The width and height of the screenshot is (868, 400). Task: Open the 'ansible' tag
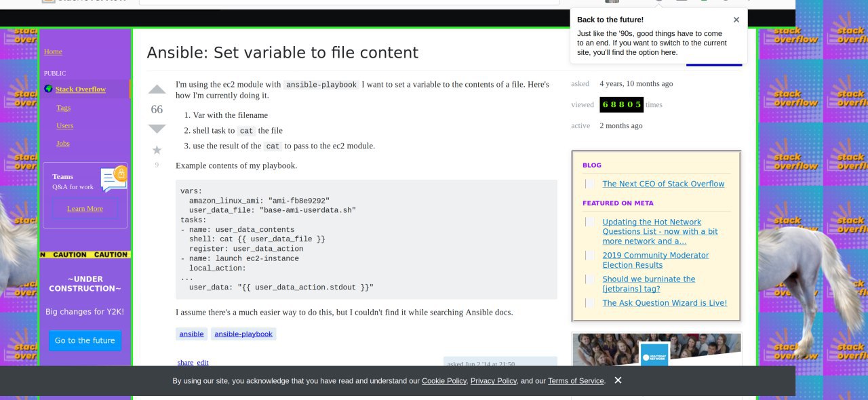[191, 334]
